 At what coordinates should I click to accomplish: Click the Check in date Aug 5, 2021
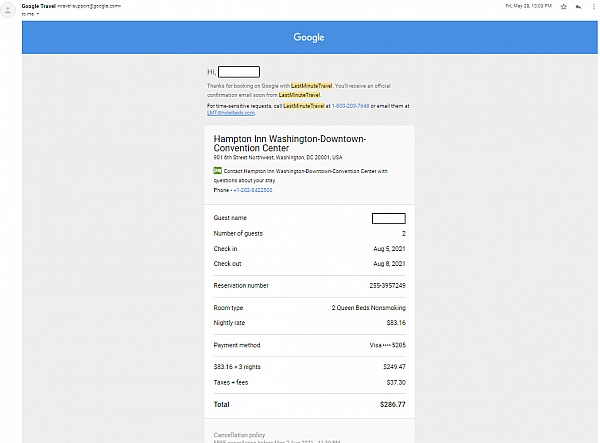point(389,249)
